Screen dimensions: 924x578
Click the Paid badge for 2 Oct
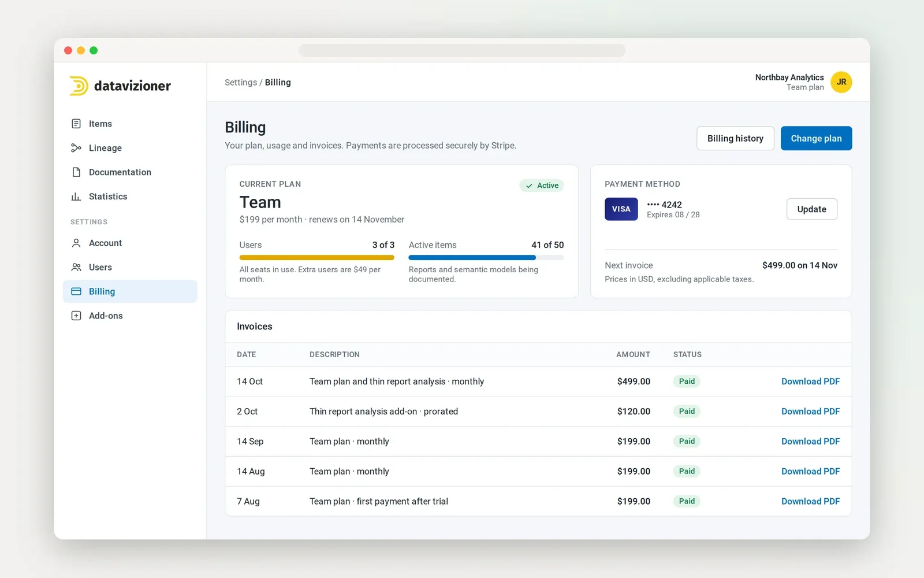(687, 412)
